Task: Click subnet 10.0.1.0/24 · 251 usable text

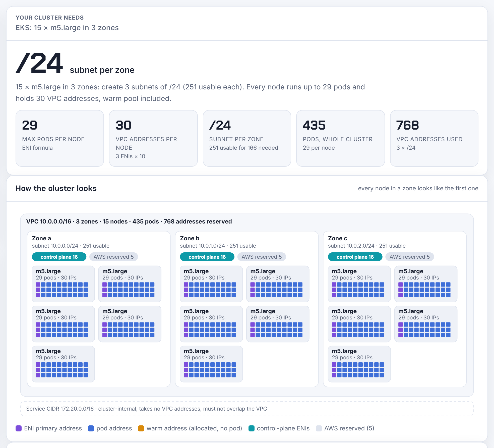Action: pos(218,246)
